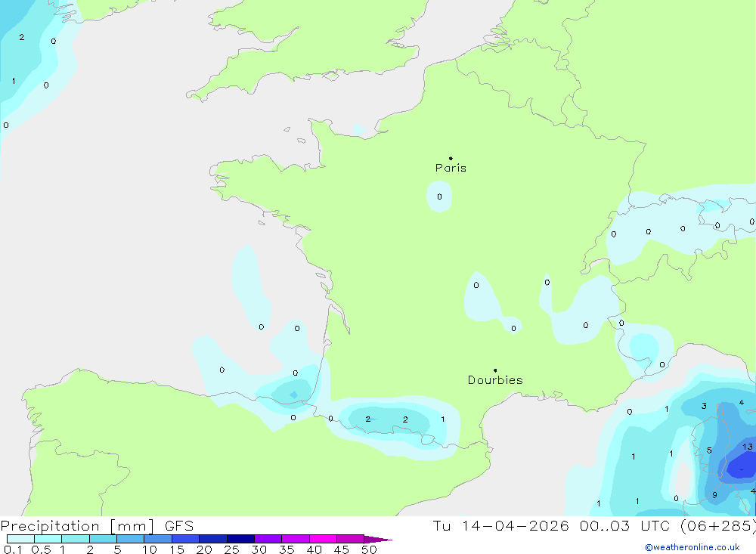The width and height of the screenshot is (756, 554).
Task: Click the '30' legend label
Action: pyautogui.click(x=259, y=549)
